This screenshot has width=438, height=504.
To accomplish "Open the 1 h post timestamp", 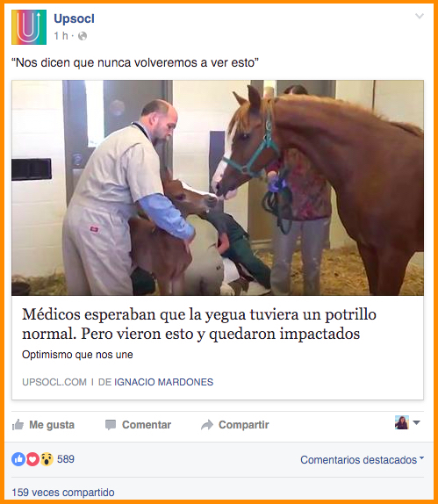I will pos(61,36).
